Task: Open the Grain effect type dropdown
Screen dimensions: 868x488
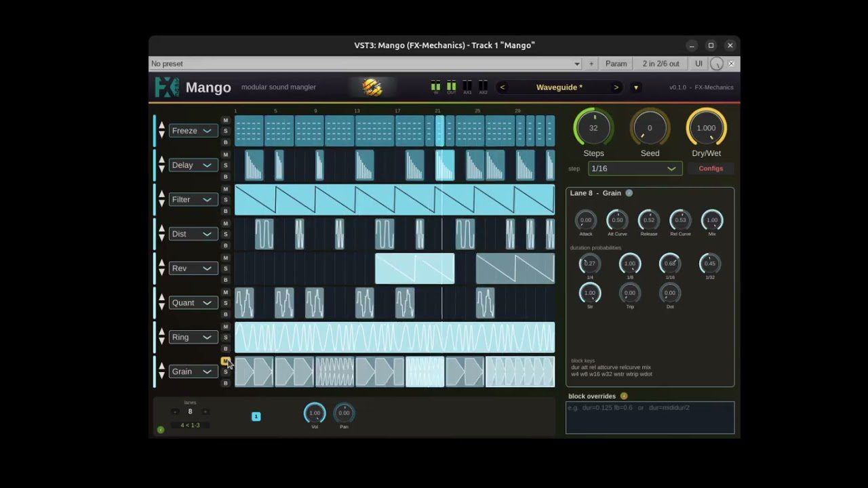Action: (x=193, y=371)
